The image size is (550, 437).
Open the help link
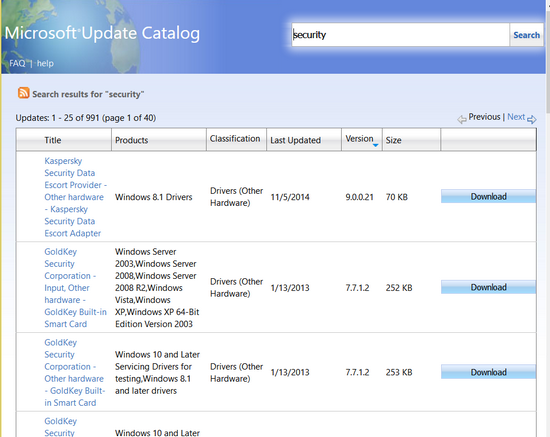(45, 63)
